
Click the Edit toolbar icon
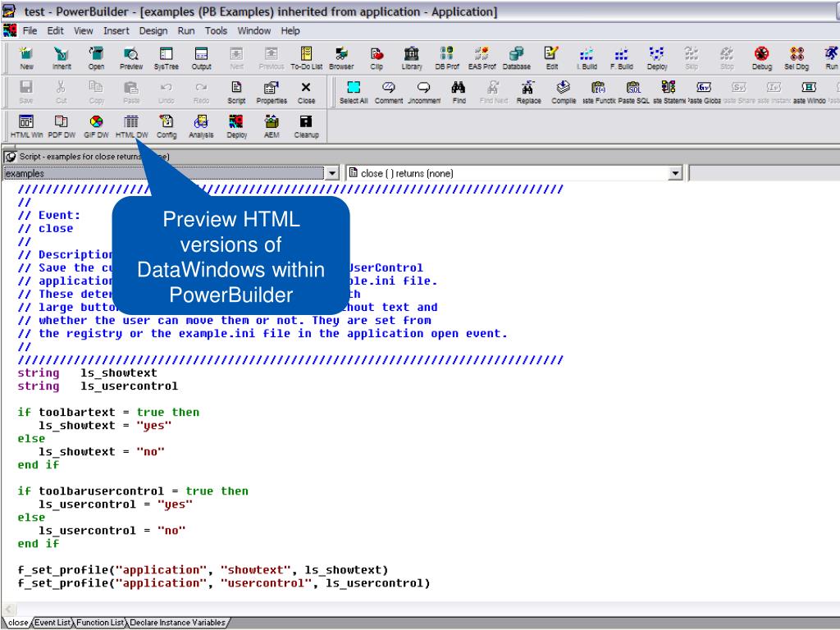click(x=552, y=58)
